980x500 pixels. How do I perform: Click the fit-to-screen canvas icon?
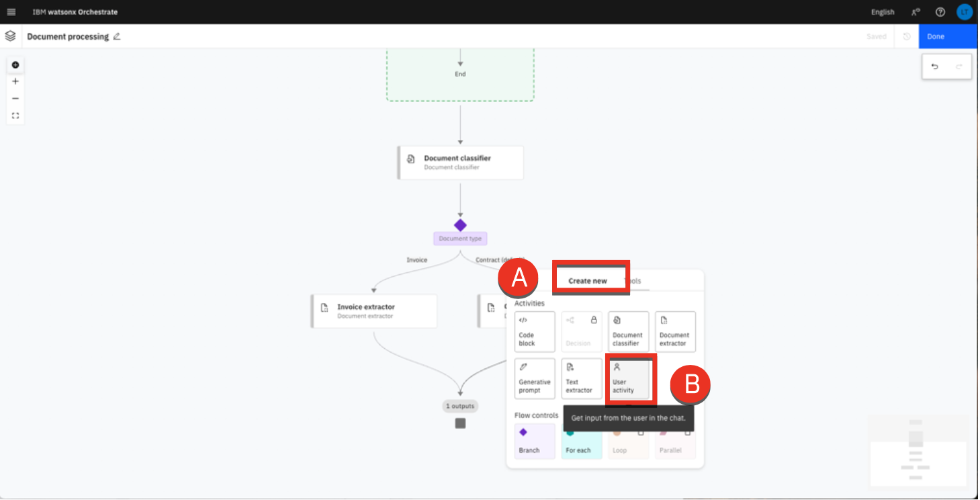[15, 116]
